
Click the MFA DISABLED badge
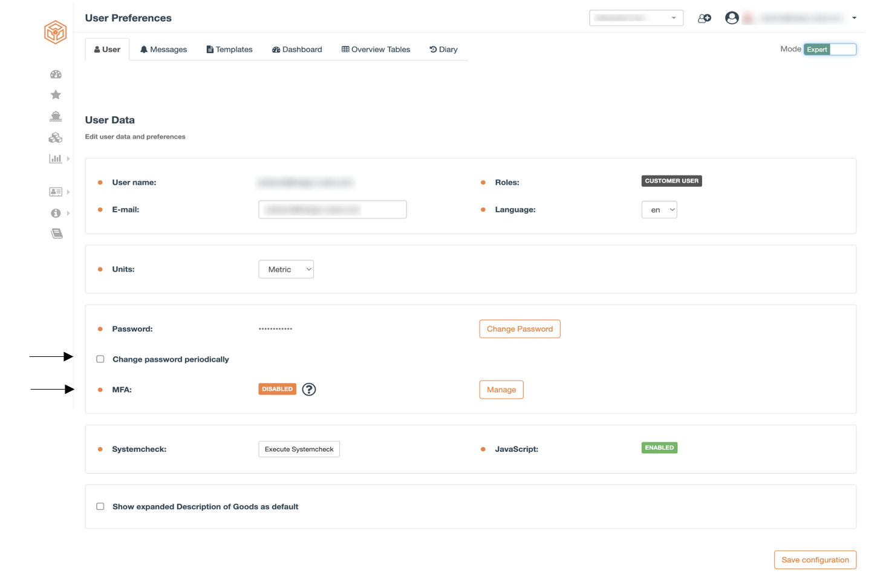point(277,389)
